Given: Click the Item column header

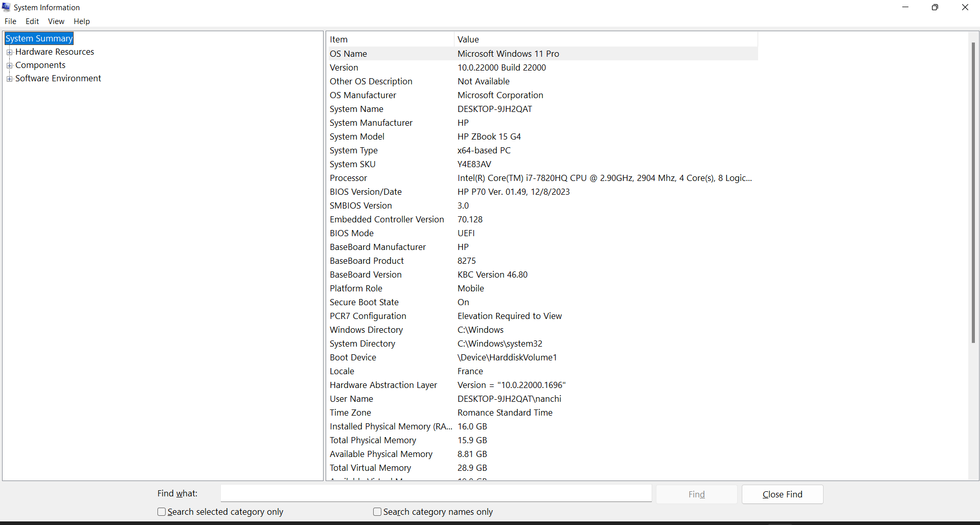Looking at the screenshot, I should pyautogui.click(x=390, y=39).
